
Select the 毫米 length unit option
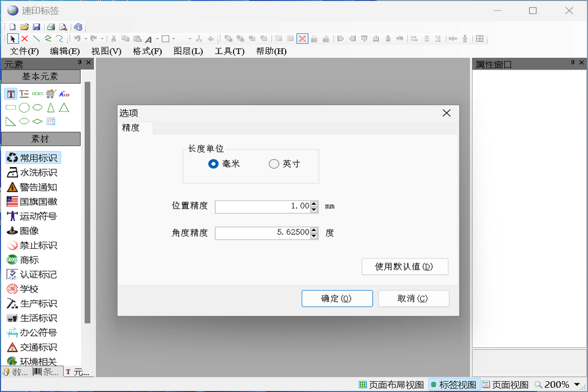click(x=213, y=164)
